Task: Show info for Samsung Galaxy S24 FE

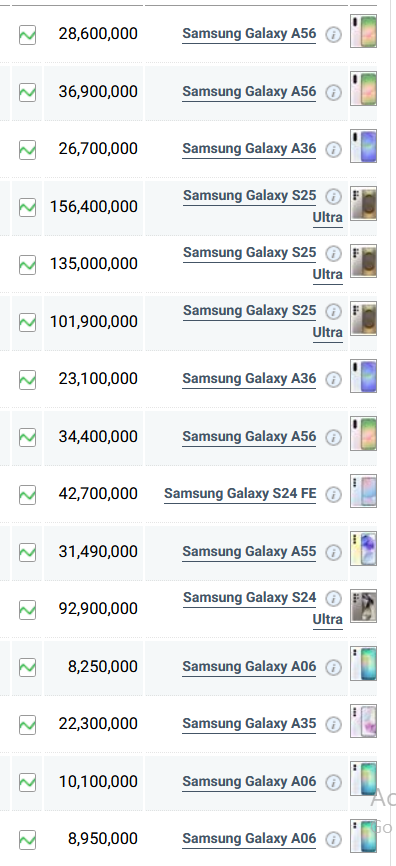Action: [x=333, y=495]
